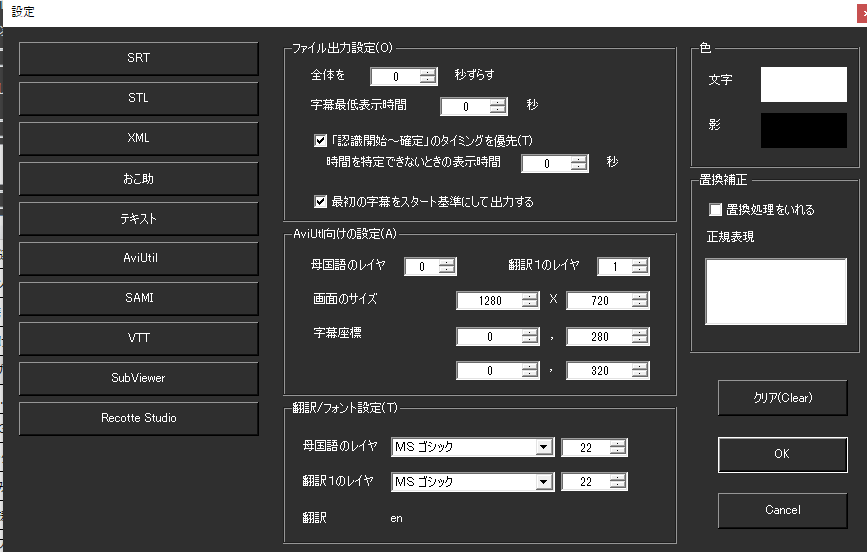Adjust the 字幕最低表示時間 spinner arrows
The image size is (867, 552).
tap(498, 106)
